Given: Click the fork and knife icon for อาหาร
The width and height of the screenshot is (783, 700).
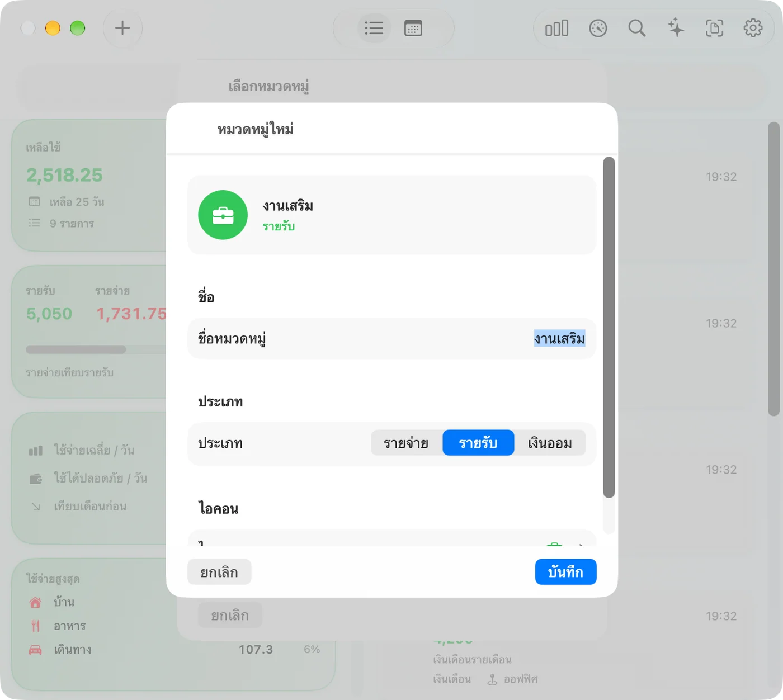Looking at the screenshot, I should click(x=35, y=626).
